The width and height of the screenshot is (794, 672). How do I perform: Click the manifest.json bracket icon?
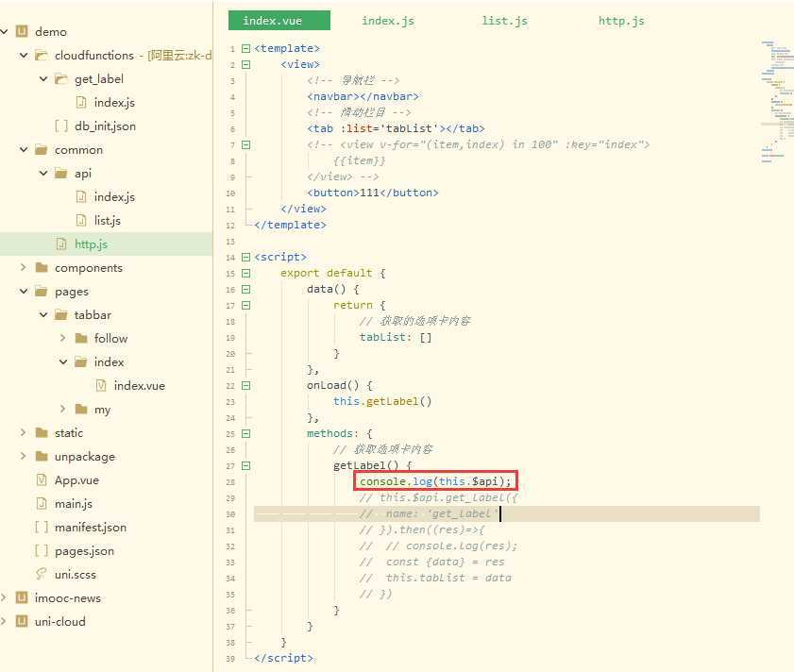(42, 528)
